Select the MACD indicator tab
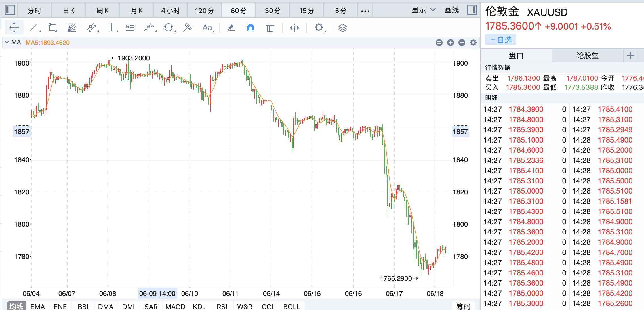The height and width of the screenshot is (310, 644). (x=175, y=306)
